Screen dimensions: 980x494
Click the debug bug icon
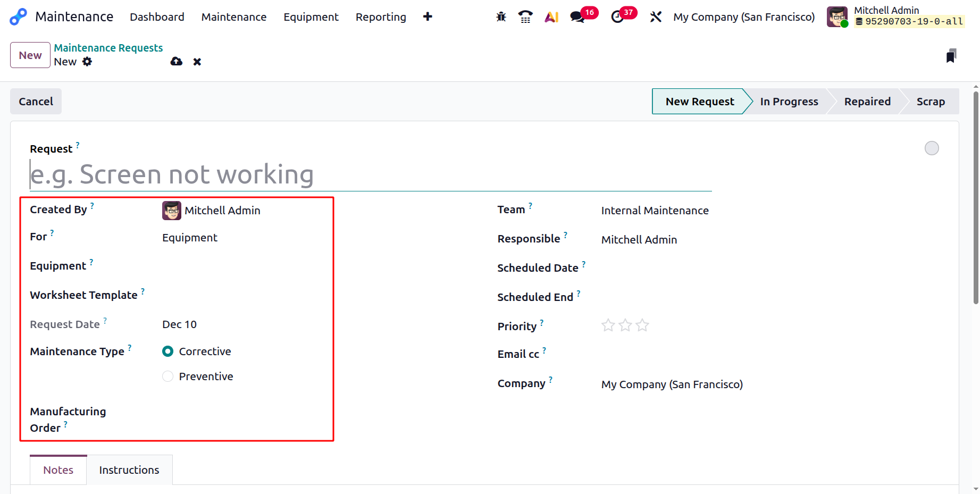tap(501, 17)
